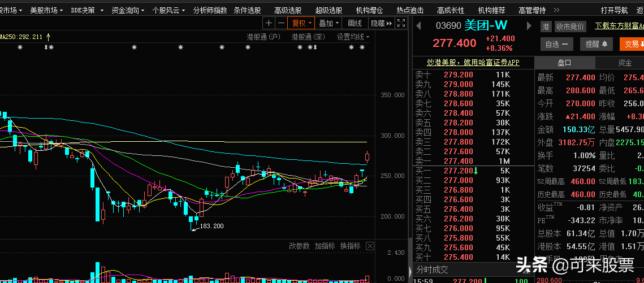Screen dimensions: 644x283
Task: Remove stock from watchlist via 自选 minus
Action: pos(556,44)
